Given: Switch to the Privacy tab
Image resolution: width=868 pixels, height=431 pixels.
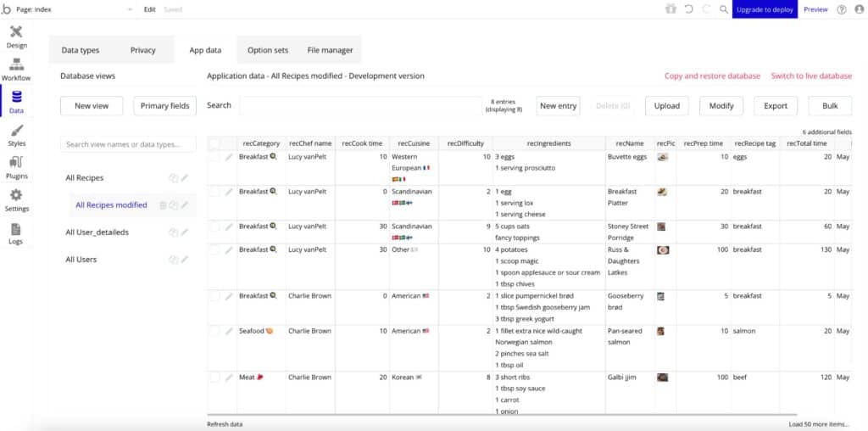Looking at the screenshot, I should (x=142, y=50).
